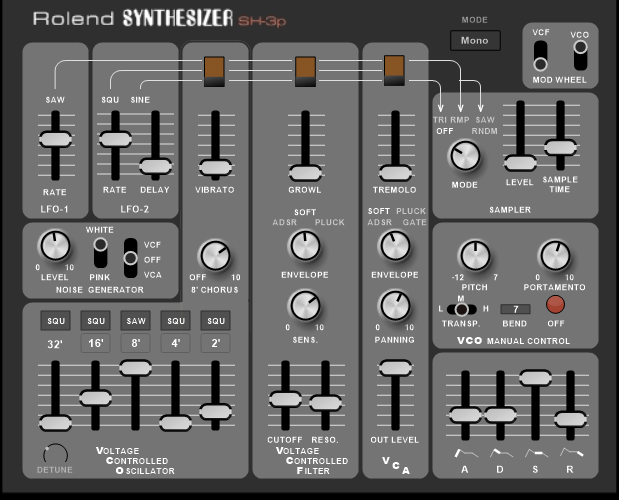
Task: Toggle the WHITE/PINK noise switch
Action: tap(100, 253)
